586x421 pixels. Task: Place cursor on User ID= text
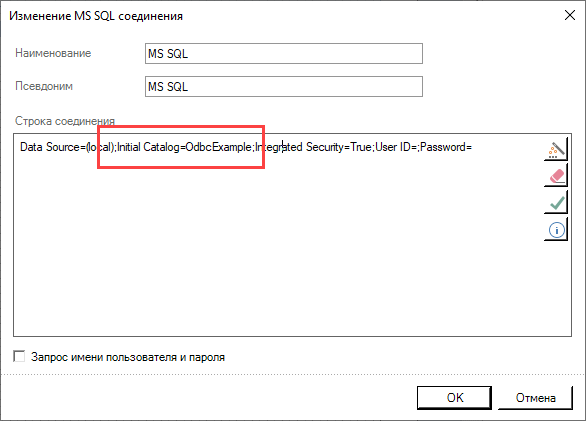tap(396, 147)
